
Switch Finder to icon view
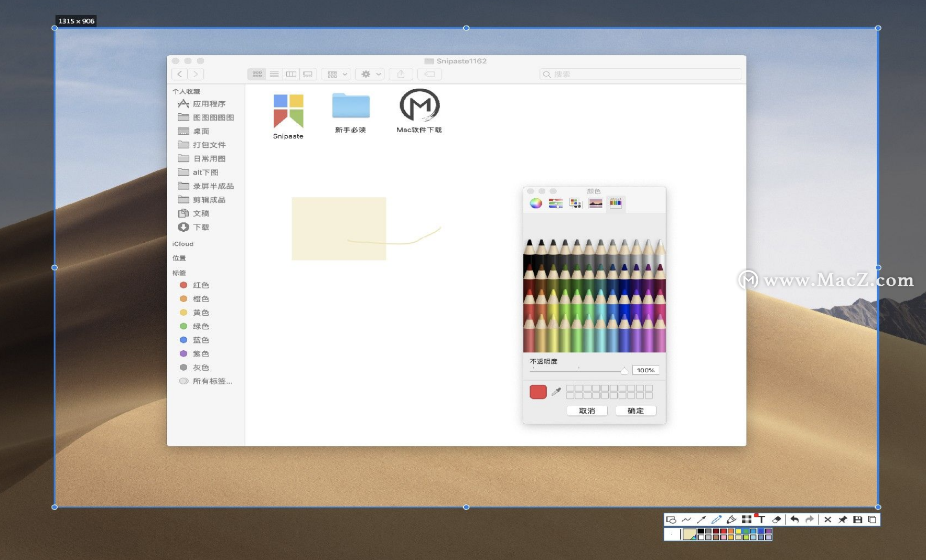(x=257, y=74)
